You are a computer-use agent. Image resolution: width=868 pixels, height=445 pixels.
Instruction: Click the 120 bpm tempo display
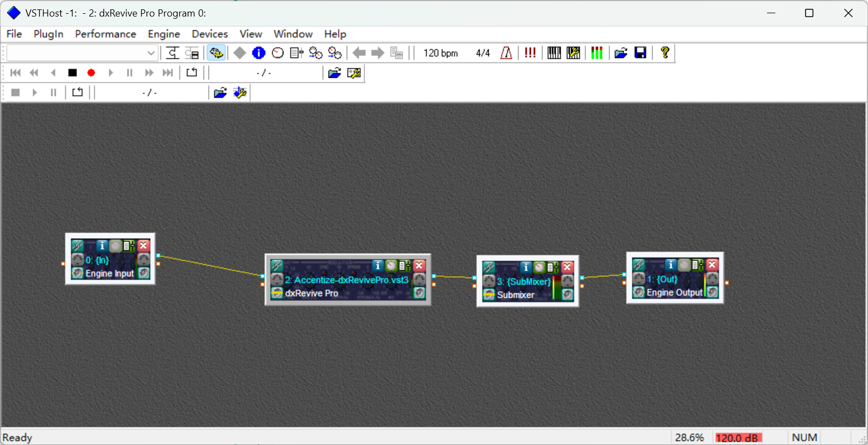tap(440, 53)
